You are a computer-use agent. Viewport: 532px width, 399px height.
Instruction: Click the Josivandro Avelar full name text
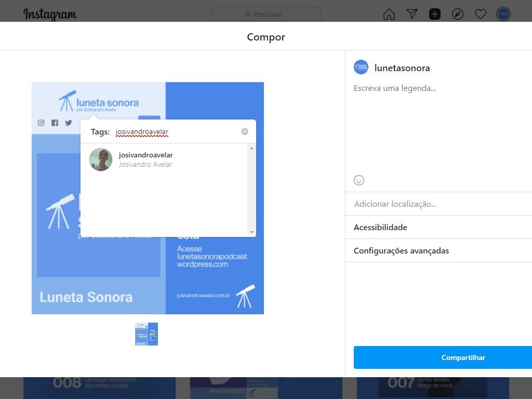pyautogui.click(x=145, y=164)
